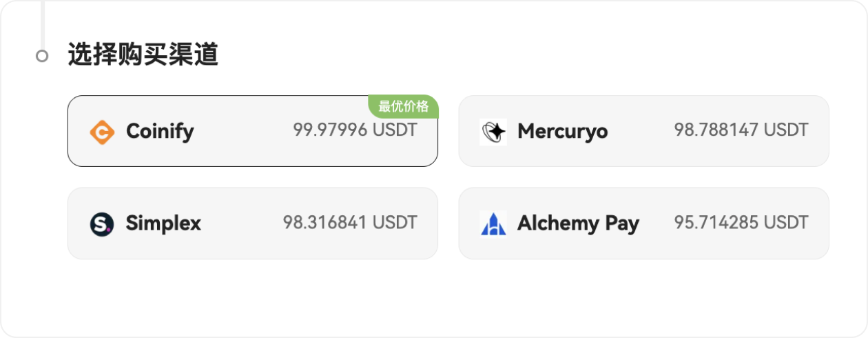Click the Mercuryo star logo icon
This screenshot has width=868, height=338.
tap(493, 131)
